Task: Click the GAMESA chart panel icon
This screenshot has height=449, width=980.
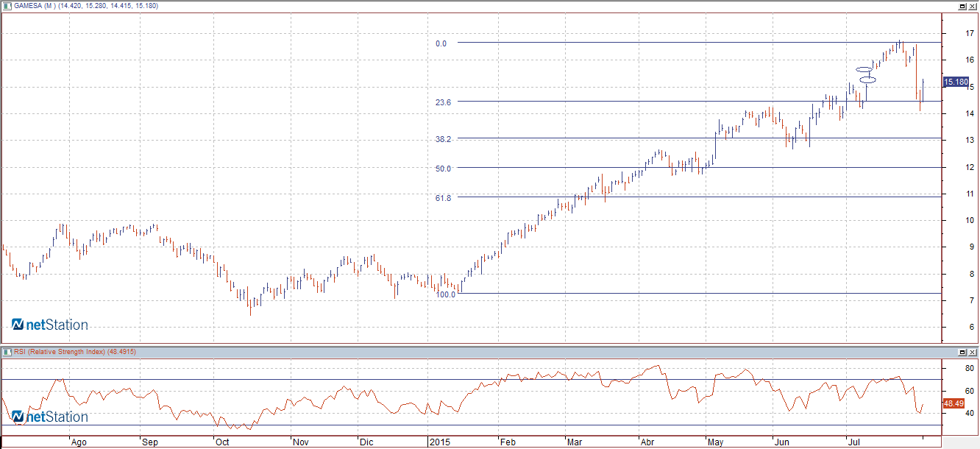Action: (x=7, y=6)
